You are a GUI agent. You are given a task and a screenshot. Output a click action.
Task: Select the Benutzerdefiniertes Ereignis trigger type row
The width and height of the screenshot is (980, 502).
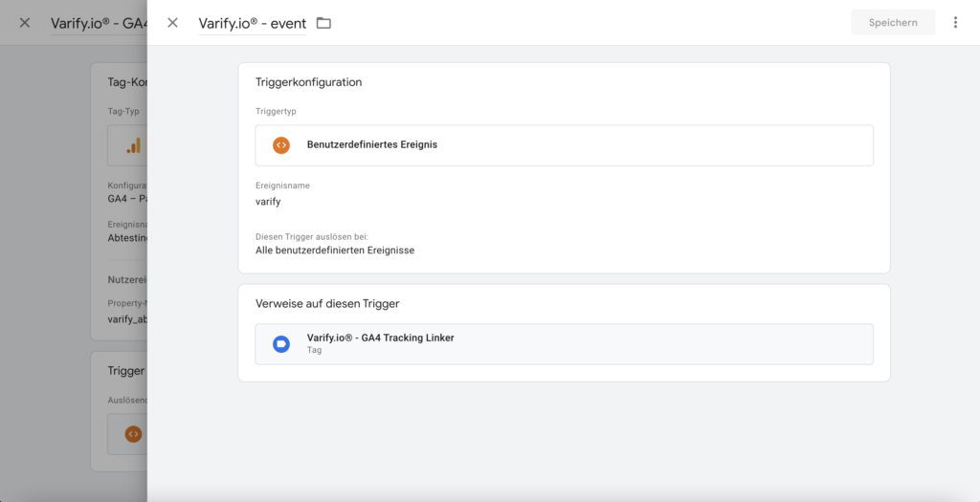point(564,145)
